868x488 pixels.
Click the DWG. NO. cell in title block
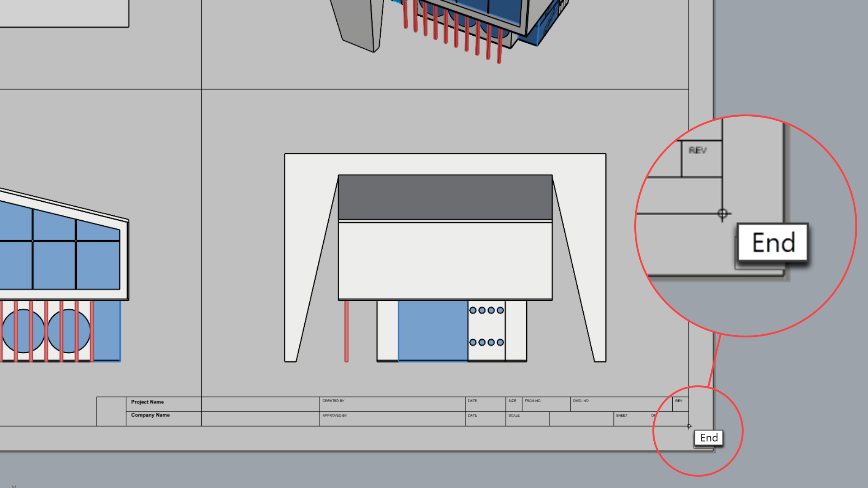point(620,404)
